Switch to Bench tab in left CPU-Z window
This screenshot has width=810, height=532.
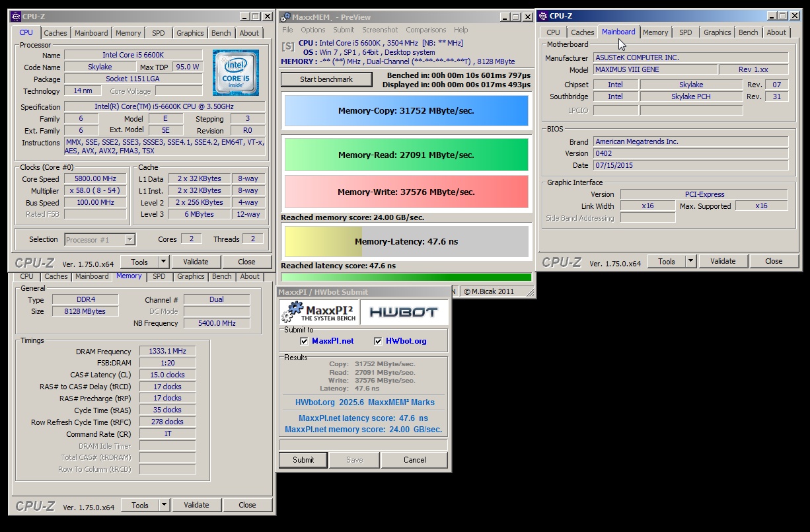coord(221,33)
